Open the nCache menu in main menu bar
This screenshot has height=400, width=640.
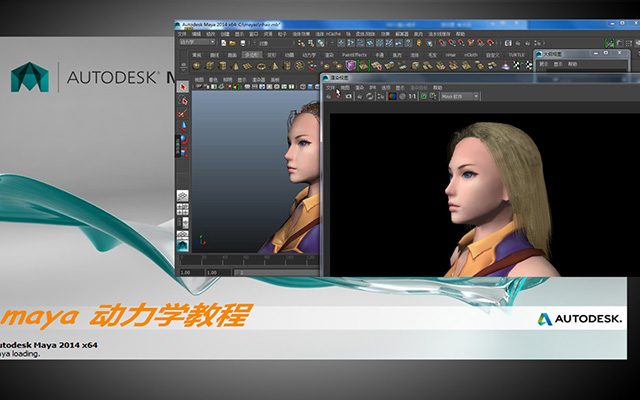coord(333,34)
